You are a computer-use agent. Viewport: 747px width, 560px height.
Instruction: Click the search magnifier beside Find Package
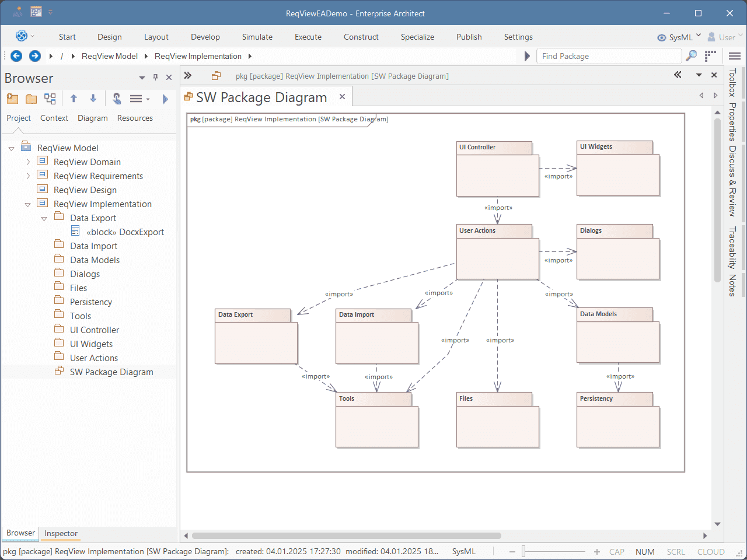point(692,56)
